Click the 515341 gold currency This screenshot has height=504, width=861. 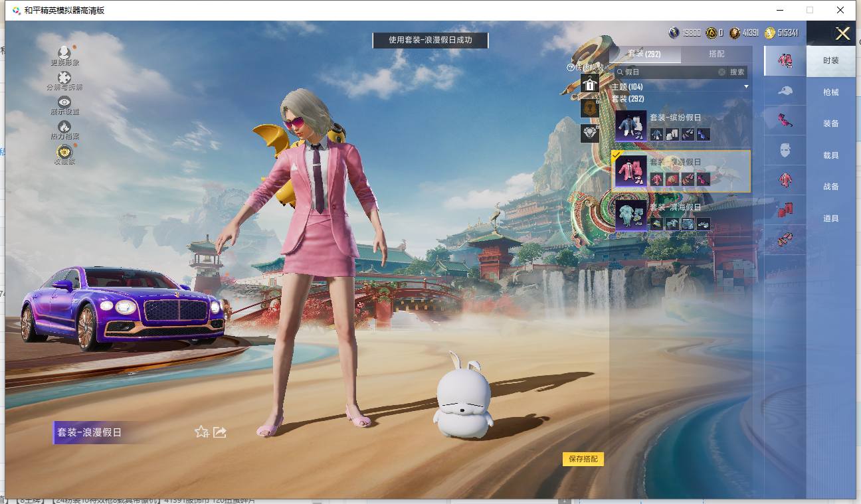click(x=781, y=33)
